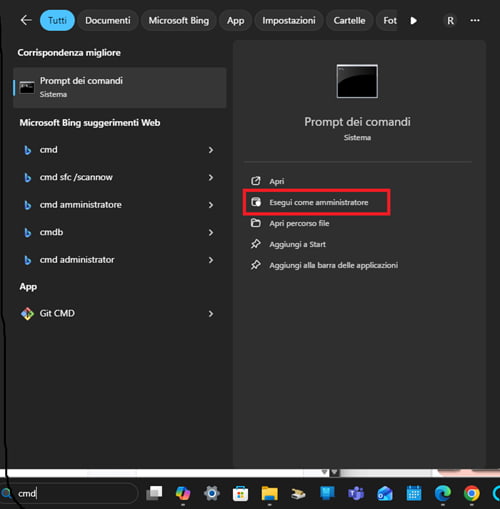
Task: Launch Microsoft Edge from the taskbar
Action: 443,493
